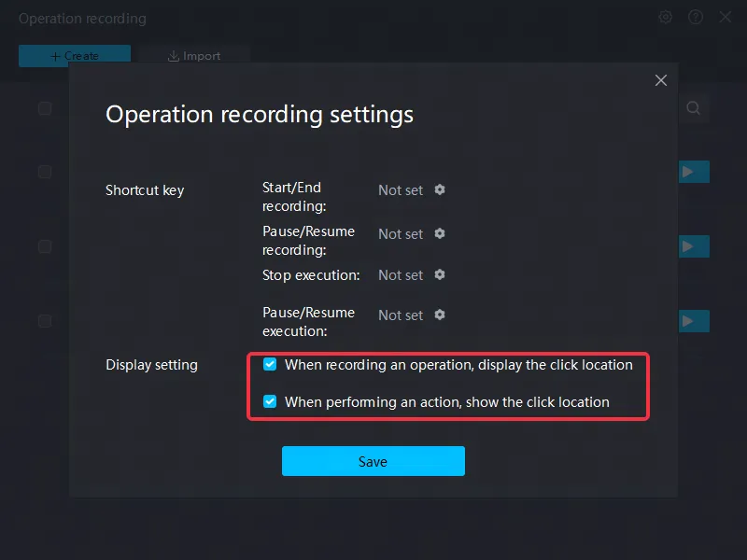Play the second recorded operation
Image resolution: width=747 pixels, height=560 pixels.
click(694, 246)
